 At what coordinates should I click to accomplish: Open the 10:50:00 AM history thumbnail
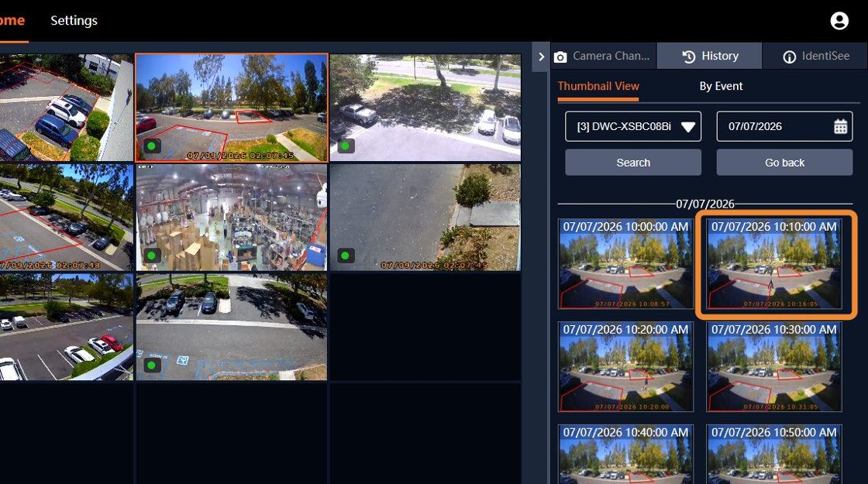coord(774,454)
